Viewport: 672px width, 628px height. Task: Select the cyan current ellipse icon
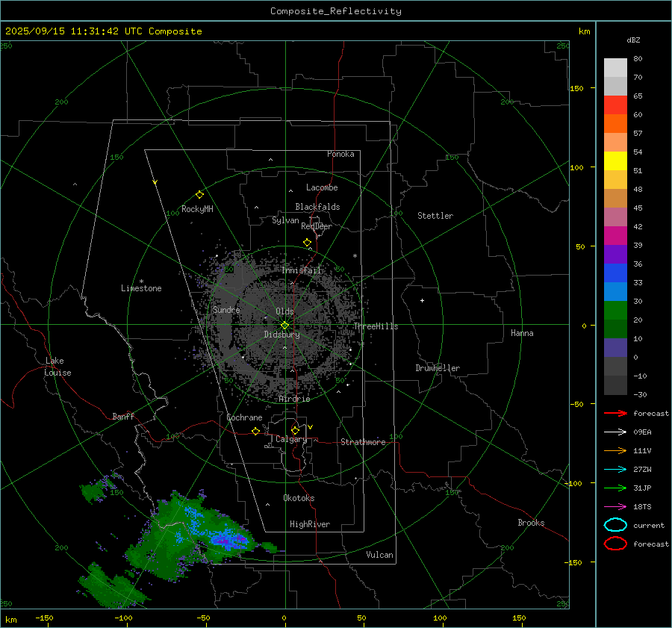[x=615, y=525]
